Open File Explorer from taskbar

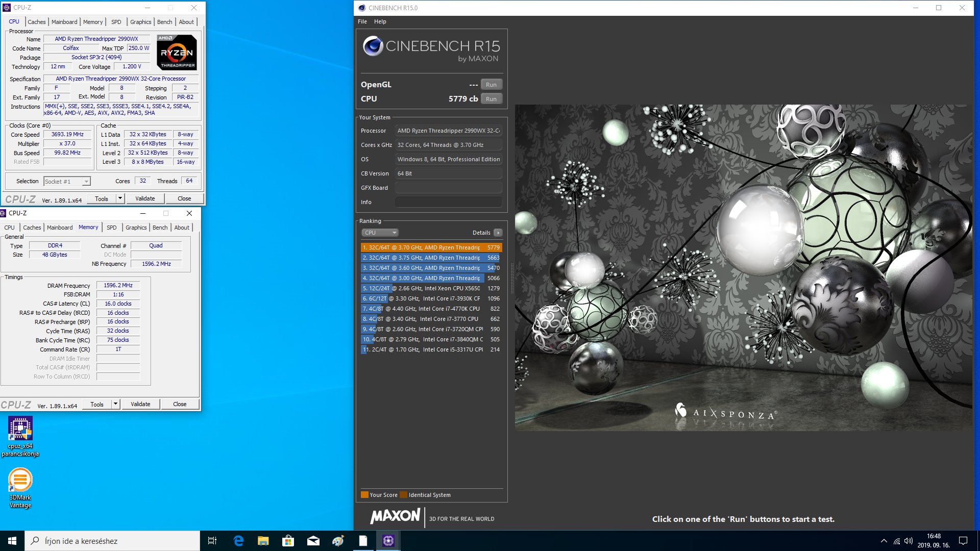[x=263, y=541]
